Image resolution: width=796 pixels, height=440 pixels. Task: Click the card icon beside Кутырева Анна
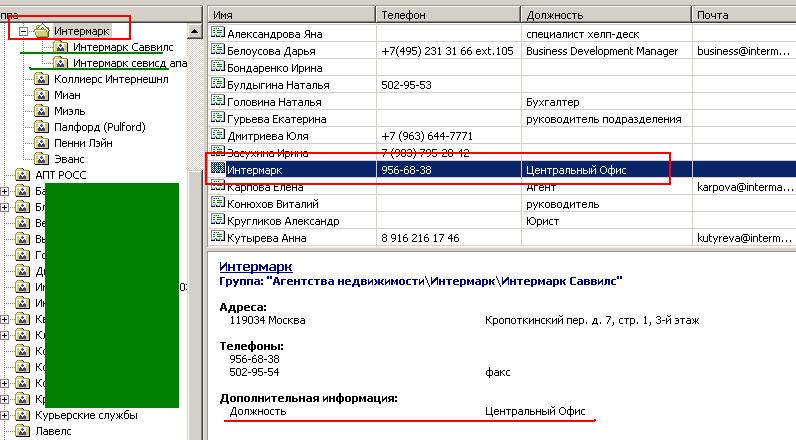click(x=218, y=236)
